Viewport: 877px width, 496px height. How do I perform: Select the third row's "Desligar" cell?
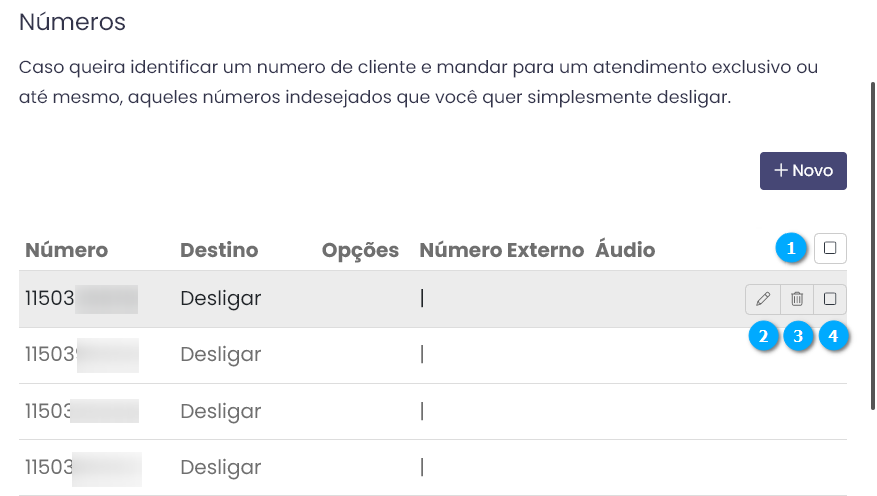pos(220,411)
